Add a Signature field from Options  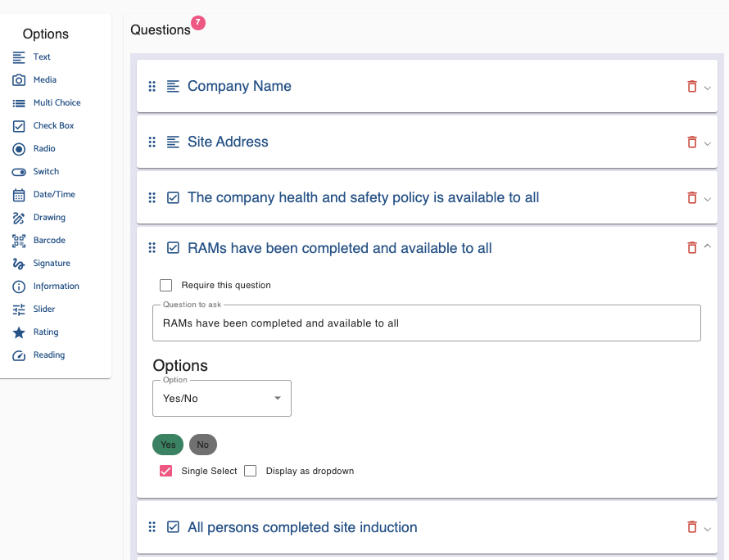[x=49, y=263]
